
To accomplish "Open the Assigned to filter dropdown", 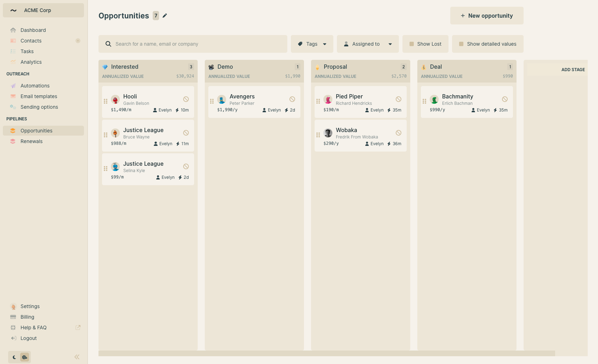I will (x=368, y=44).
